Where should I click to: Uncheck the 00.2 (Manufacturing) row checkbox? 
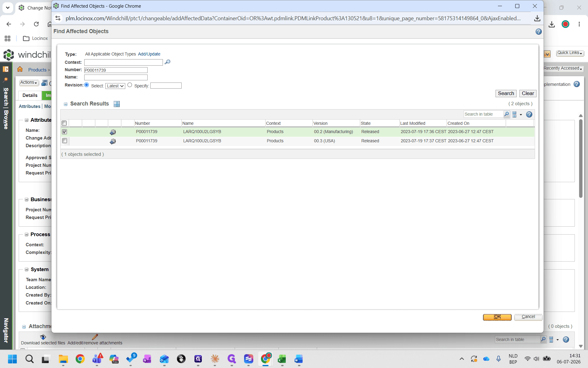coord(64,132)
